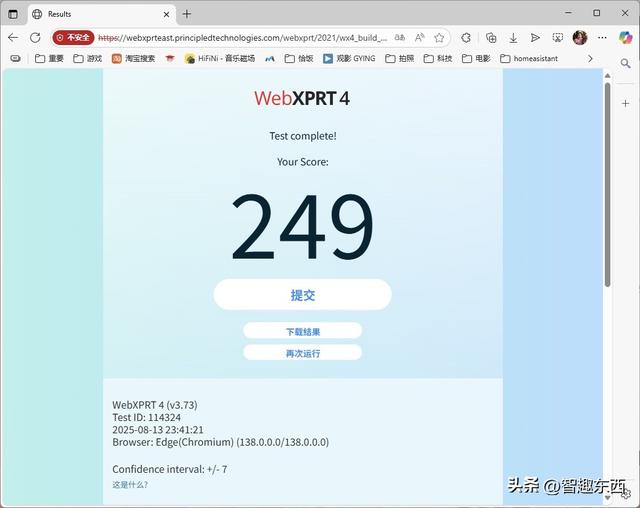Click the scrollbar up arrow
640x508 pixels.
(x=607, y=75)
